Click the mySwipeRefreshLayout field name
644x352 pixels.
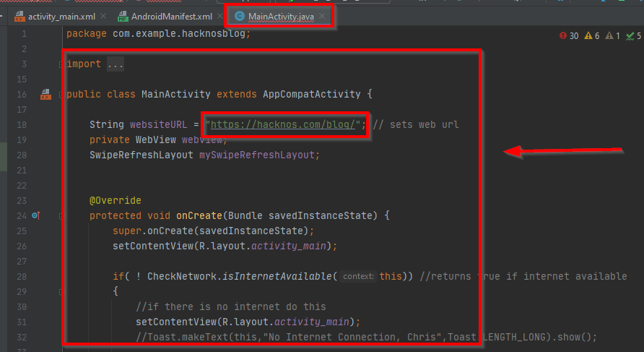point(257,155)
